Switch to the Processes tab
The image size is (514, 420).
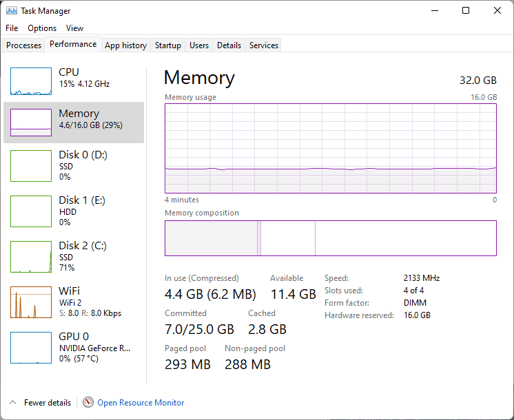click(x=23, y=45)
